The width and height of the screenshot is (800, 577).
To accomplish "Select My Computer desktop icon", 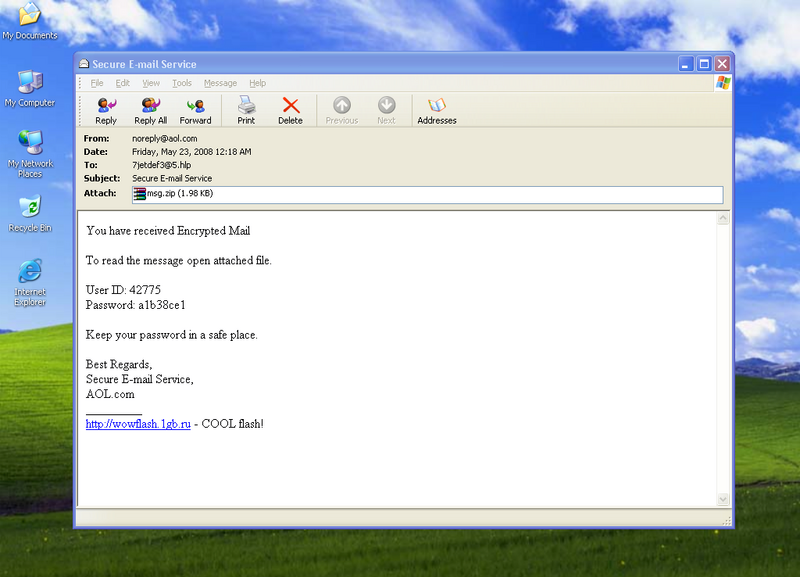I will click(30, 88).
